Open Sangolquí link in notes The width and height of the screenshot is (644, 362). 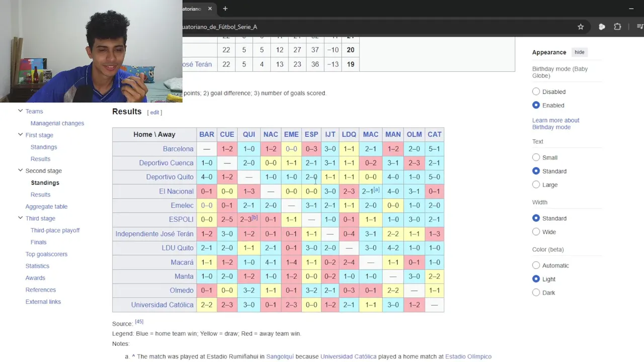[x=280, y=356]
